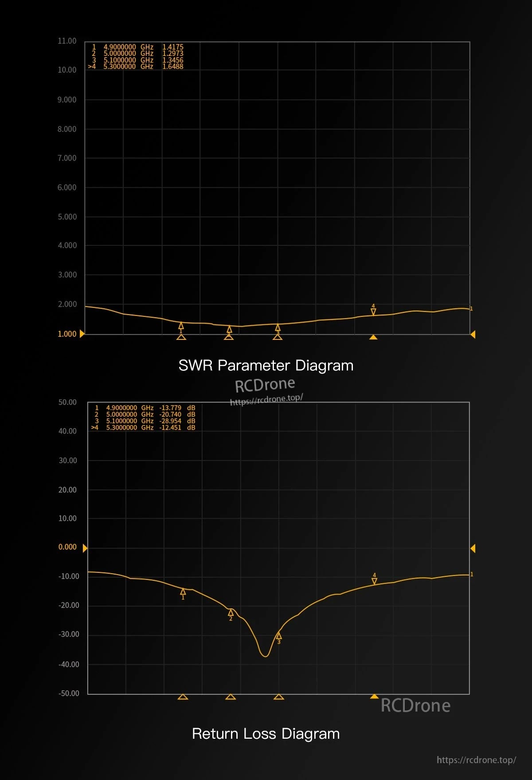Click the SWR axis label 1.000
The width and height of the screenshot is (532, 780).
pos(67,334)
